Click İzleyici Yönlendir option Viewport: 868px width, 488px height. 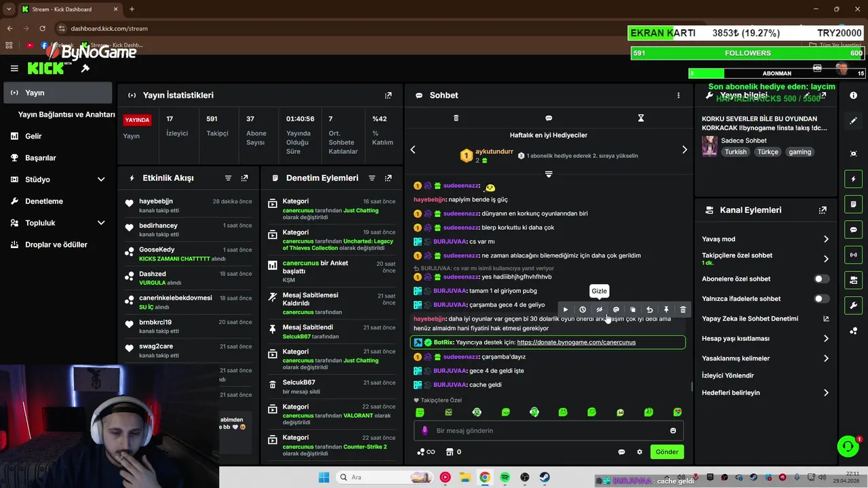(728, 375)
